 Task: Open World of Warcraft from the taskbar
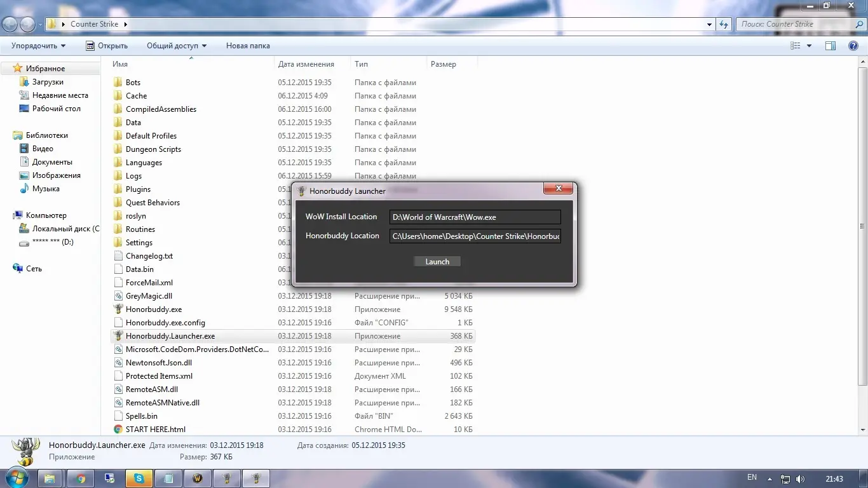[197, 478]
